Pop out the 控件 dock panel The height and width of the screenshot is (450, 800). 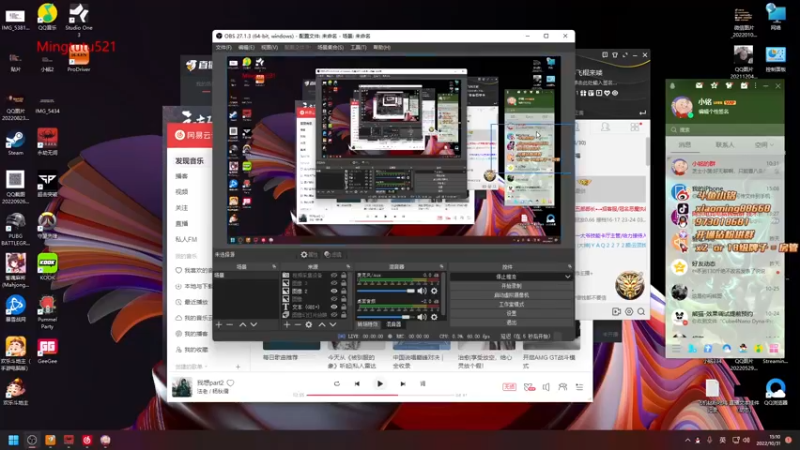pyautogui.click(x=570, y=267)
